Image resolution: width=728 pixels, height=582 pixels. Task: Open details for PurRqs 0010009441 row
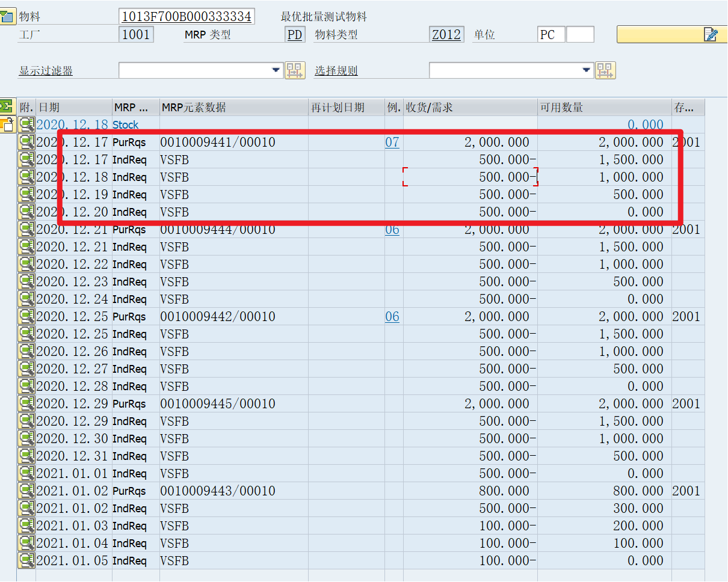coord(26,142)
